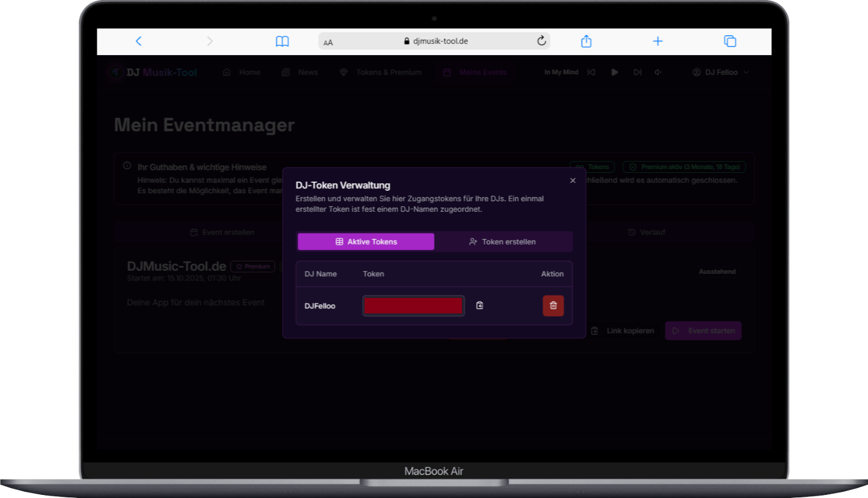Viewport: 868px width, 498px height.
Task: Select the Aktive Tokens tab
Action: click(366, 242)
